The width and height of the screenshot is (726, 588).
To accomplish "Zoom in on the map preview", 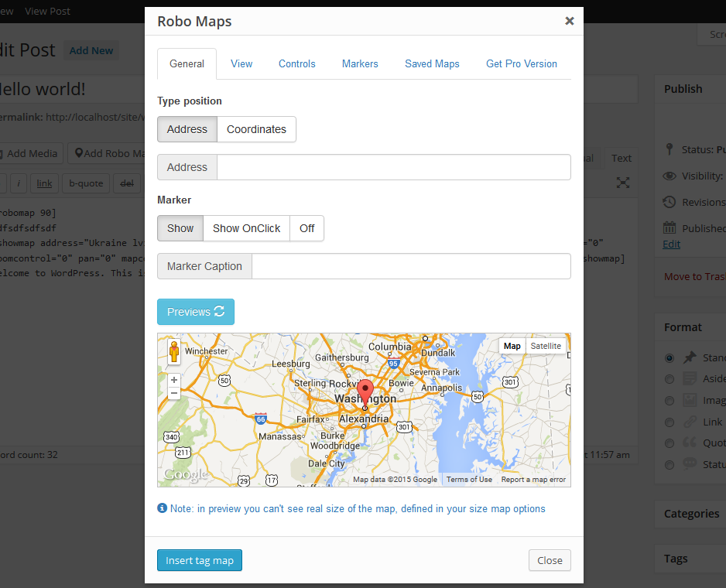I will coord(174,380).
